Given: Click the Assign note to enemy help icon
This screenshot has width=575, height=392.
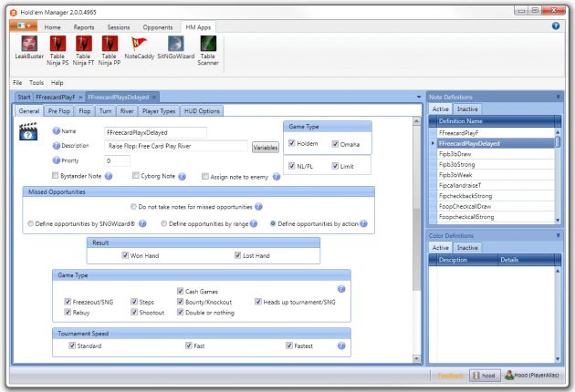Looking at the screenshot, I should [x=277, y=177].
